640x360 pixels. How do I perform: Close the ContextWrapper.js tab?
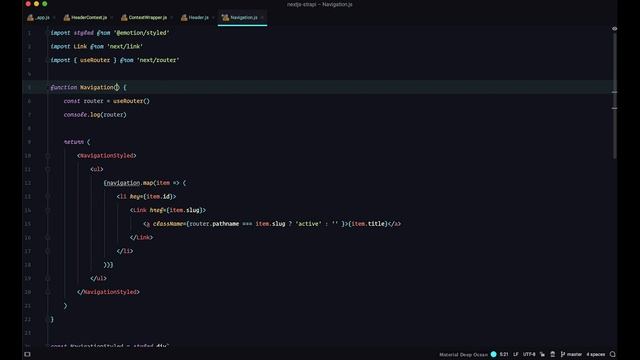coord(171,18)
